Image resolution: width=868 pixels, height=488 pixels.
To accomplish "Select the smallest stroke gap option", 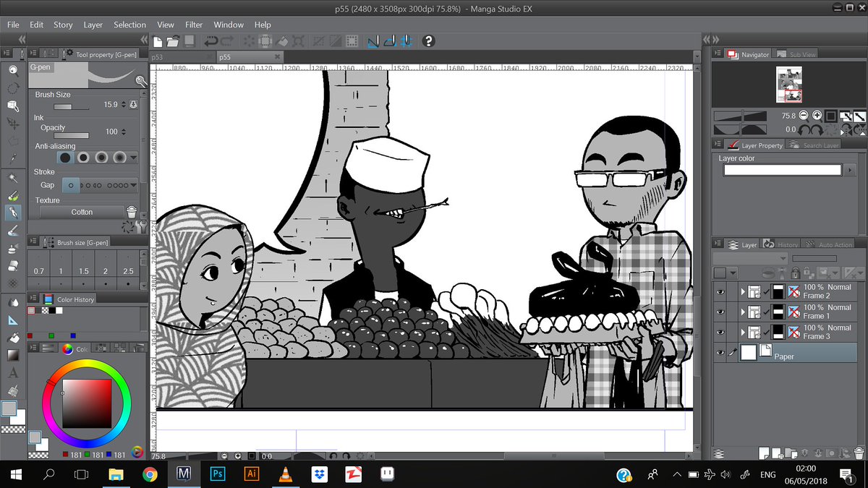I will click(70, 185).
